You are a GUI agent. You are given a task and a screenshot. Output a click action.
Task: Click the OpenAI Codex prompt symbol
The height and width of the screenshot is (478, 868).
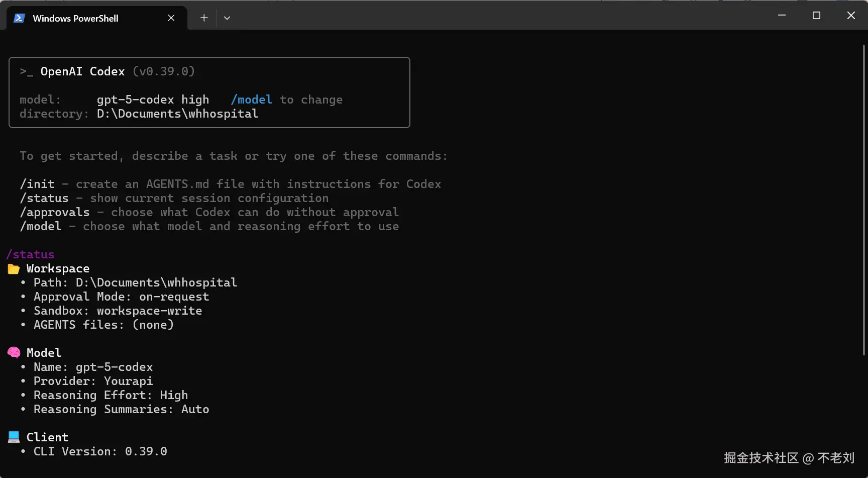(x=27, y=72)
